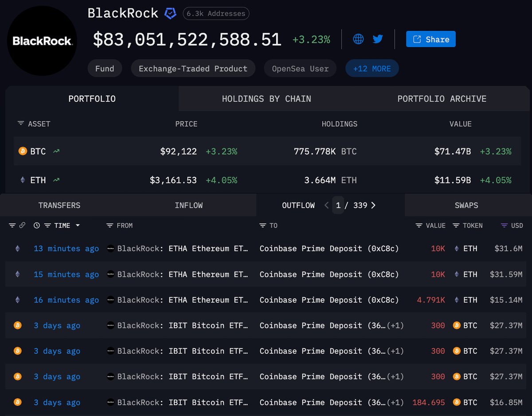Open the chain filter icon in transfers header
Viewport: 532px width, 416px height.
(x=12, y=225)
